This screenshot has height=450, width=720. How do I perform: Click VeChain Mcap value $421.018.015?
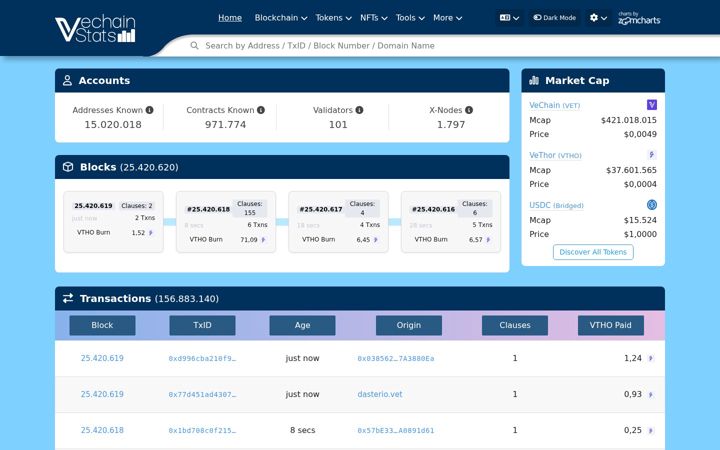click(629, 120)
